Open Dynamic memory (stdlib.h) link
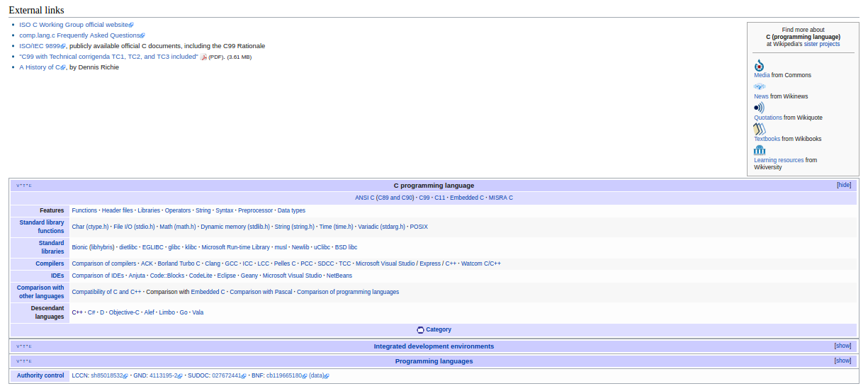The width and height of the screenshot is (868, 391). pyautogui.click(x=235, y=227)
